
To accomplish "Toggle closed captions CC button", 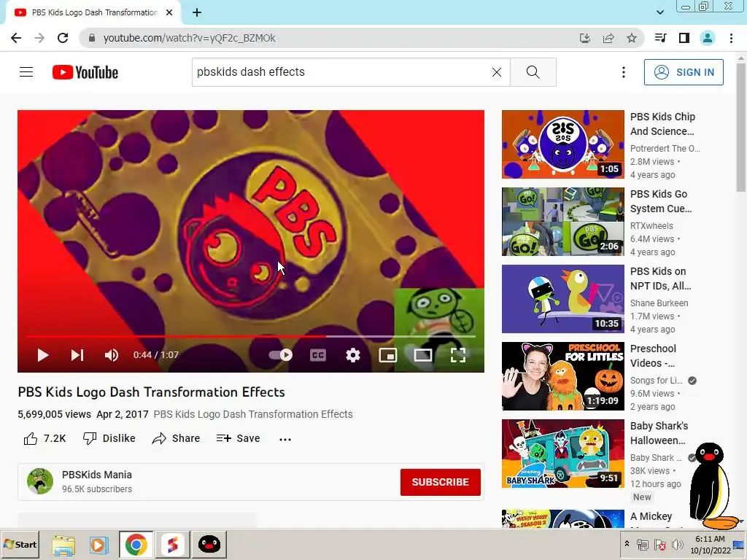I will coord(318,355).
